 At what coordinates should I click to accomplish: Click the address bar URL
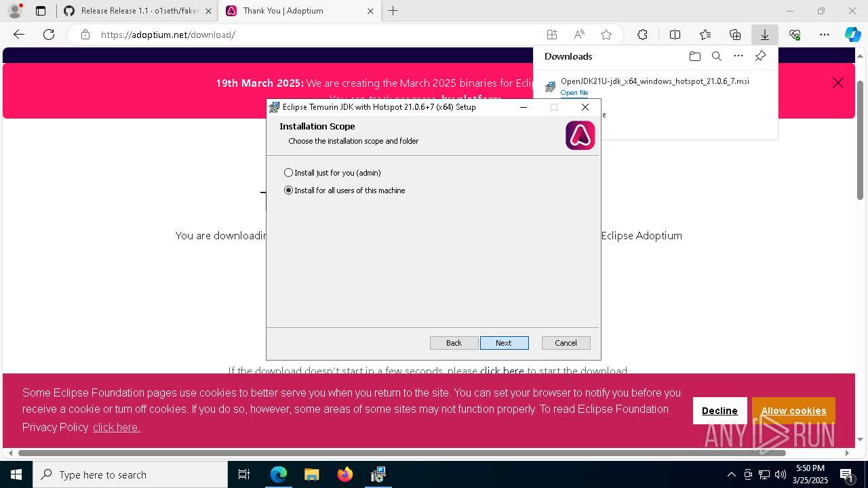167,35
